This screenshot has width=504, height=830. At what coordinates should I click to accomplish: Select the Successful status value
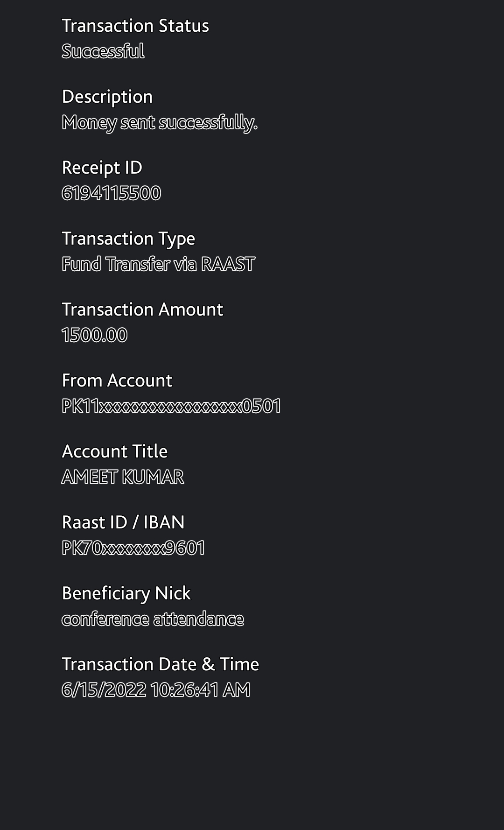click(x=103, y=51)
